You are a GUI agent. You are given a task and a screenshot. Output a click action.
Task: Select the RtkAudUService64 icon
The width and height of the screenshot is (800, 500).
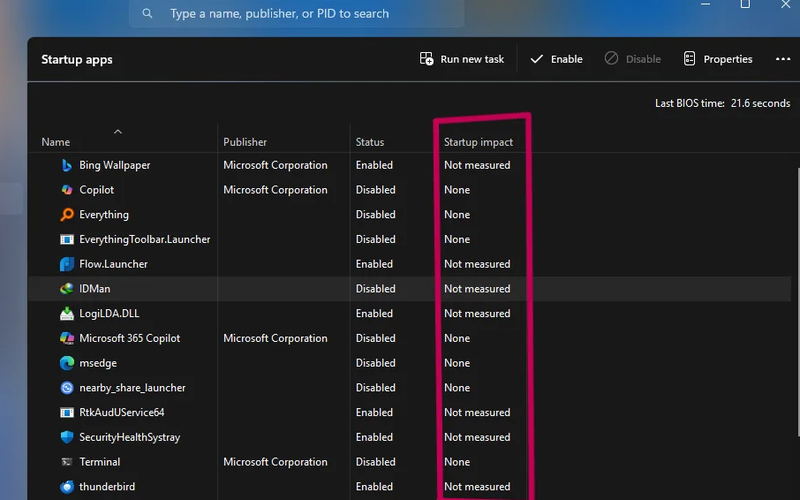pyautogui.click(x=67, y=412)
